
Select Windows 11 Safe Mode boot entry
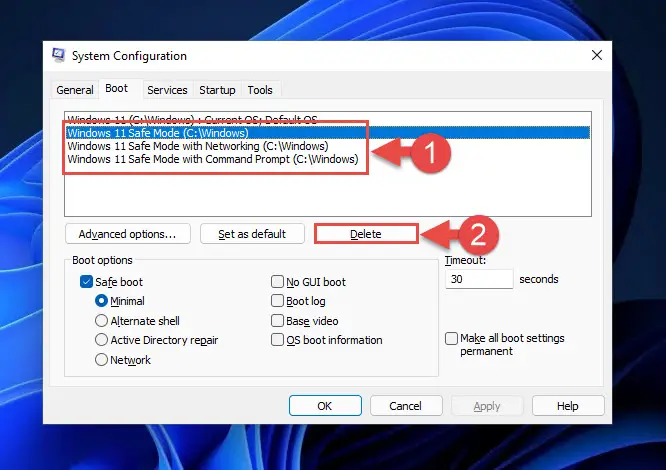tap(328, 133)
